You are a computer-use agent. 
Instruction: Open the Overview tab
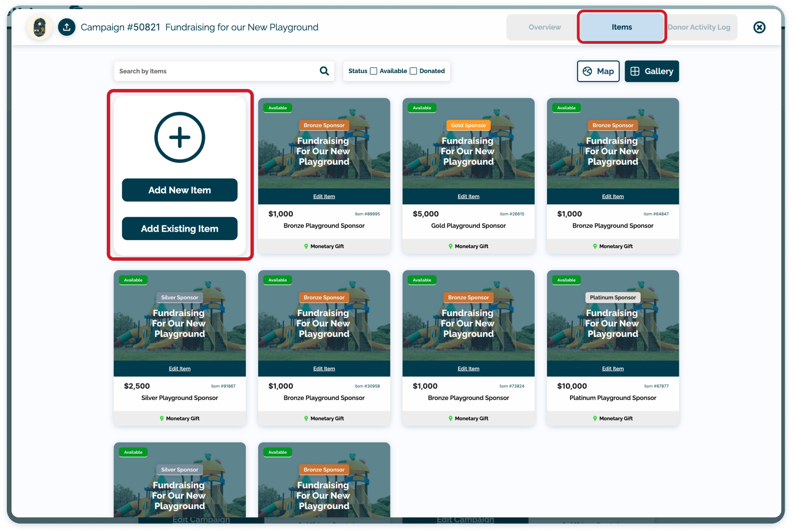[x=544, y=27]
